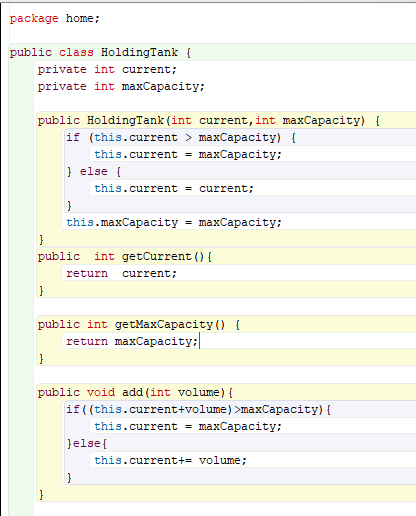
Task: Click the 'return maxCapacity;' statement
Action: (x=132, y=341)
